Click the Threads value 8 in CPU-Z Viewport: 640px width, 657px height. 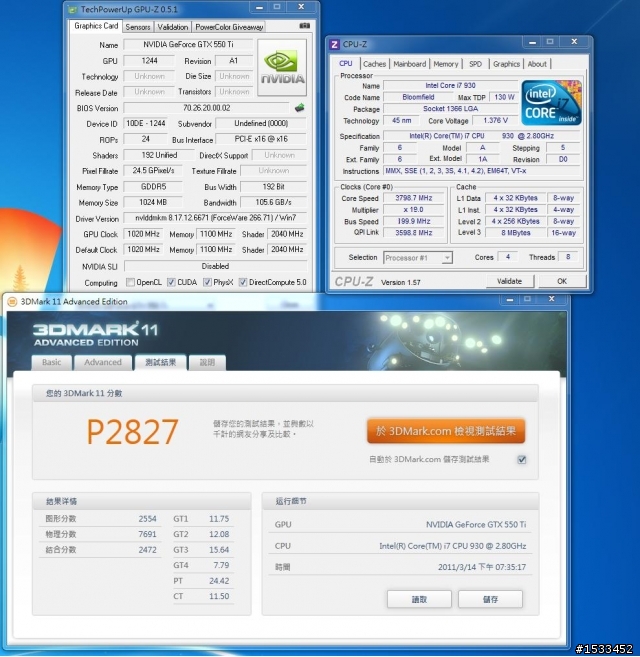[x=568, y=257]
